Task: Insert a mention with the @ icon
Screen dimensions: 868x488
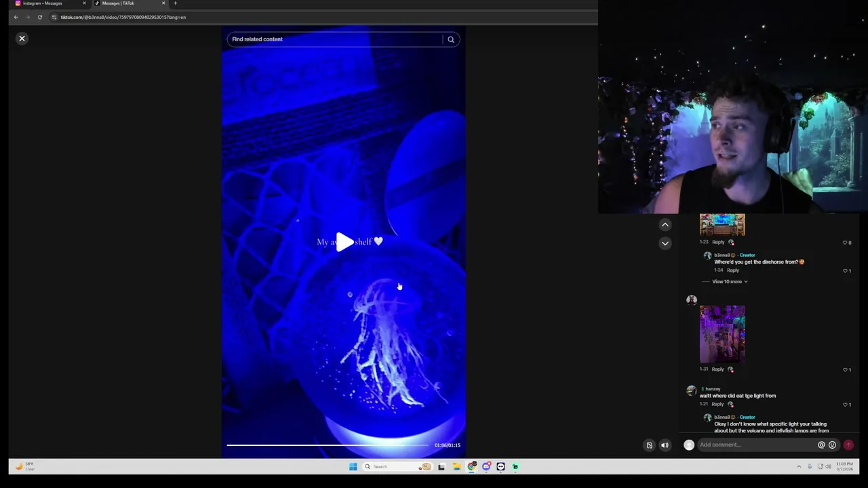Action: coord(821,445)
